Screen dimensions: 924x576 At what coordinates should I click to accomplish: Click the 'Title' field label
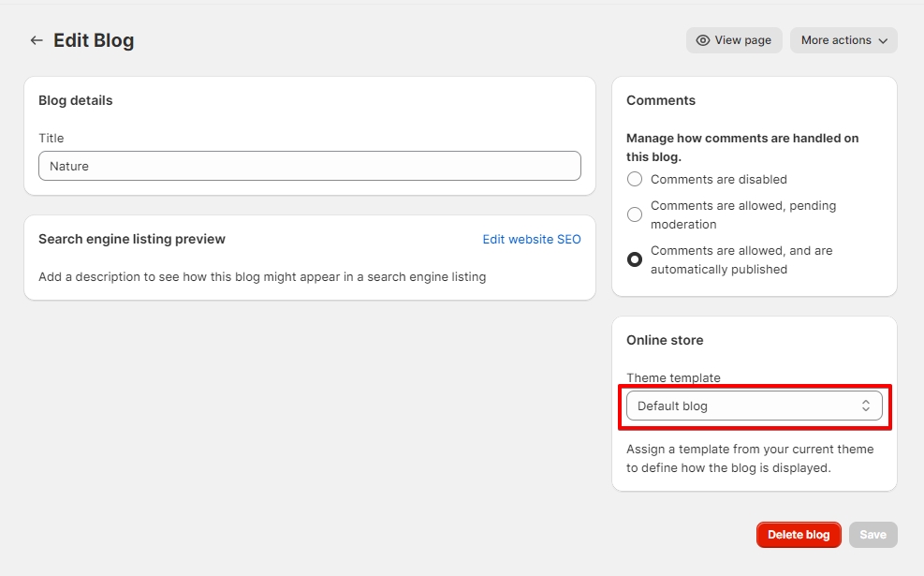pos(51,138)
